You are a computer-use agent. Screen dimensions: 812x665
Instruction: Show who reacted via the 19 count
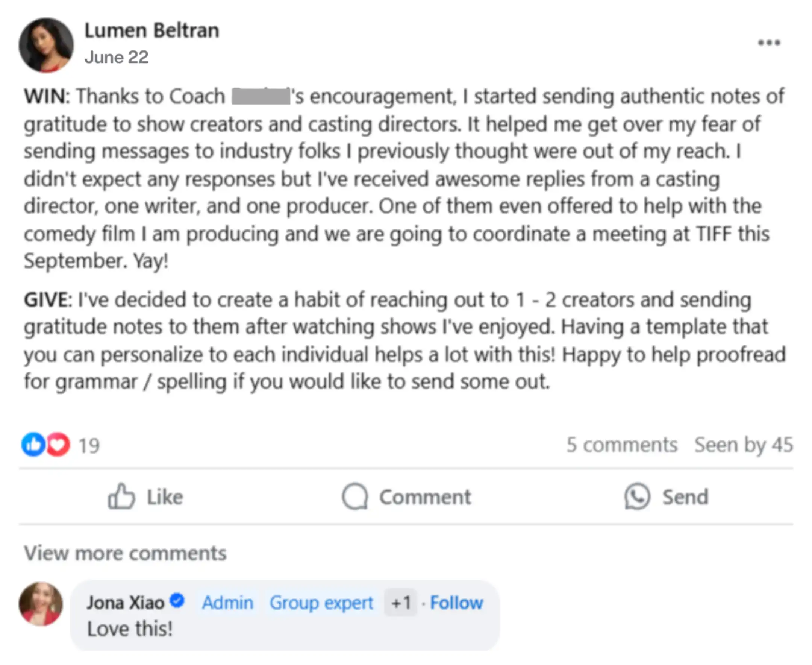89,445
